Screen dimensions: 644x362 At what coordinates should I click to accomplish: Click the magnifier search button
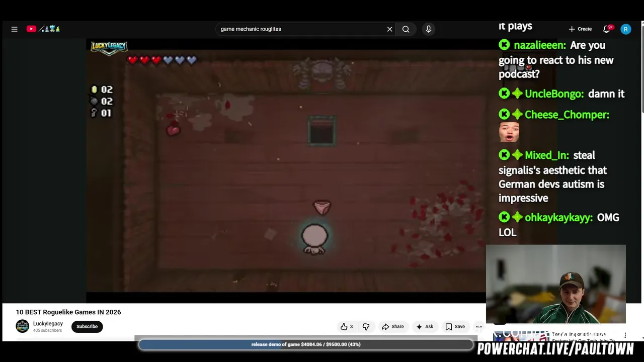point(406,29)
